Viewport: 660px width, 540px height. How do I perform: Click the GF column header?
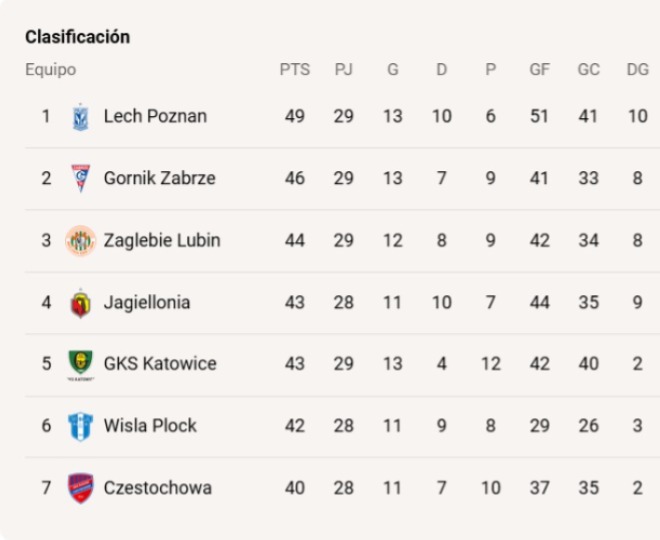tap(540, 69)
